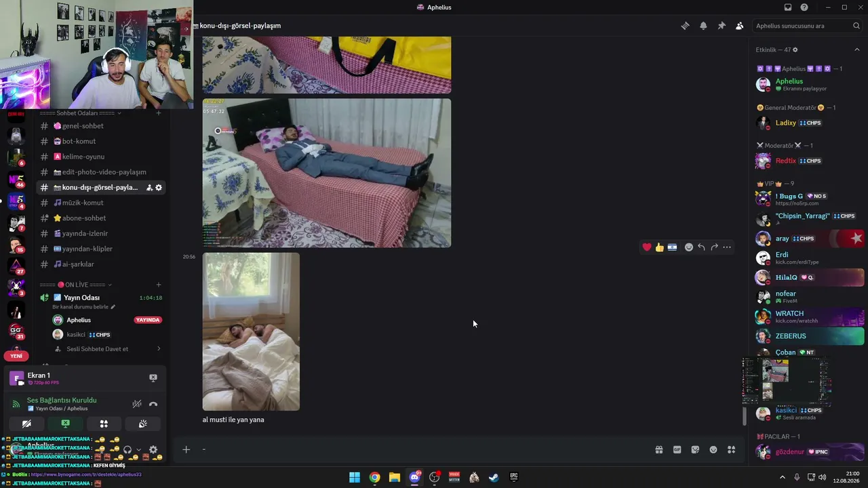Open the add reaction emoji picker
868x488 pixels.
(689, 247)
